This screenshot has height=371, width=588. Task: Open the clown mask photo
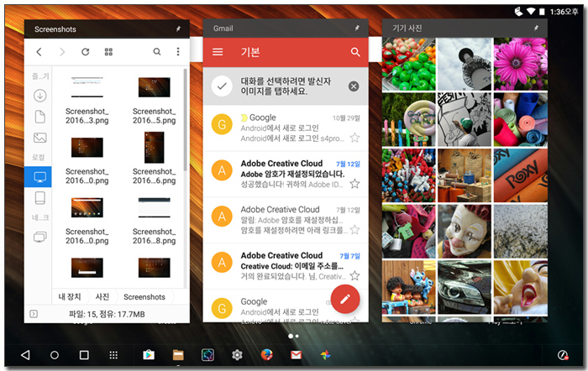(465, 231)
